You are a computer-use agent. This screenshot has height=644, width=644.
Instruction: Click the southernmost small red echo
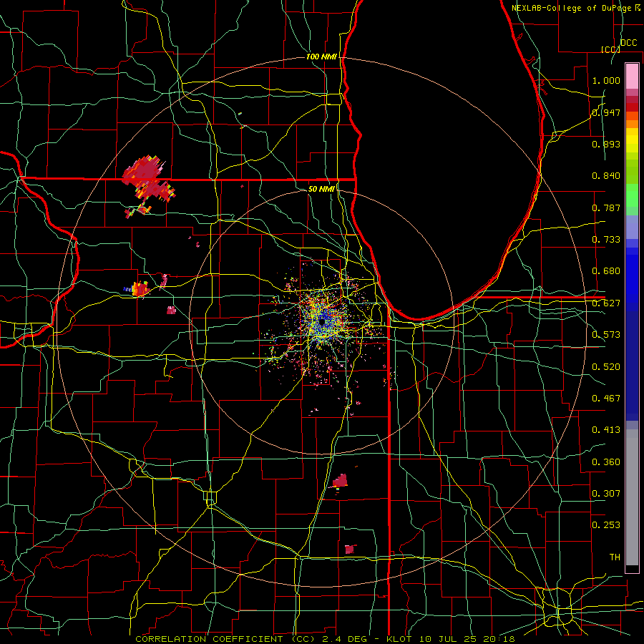pos(349,549)
